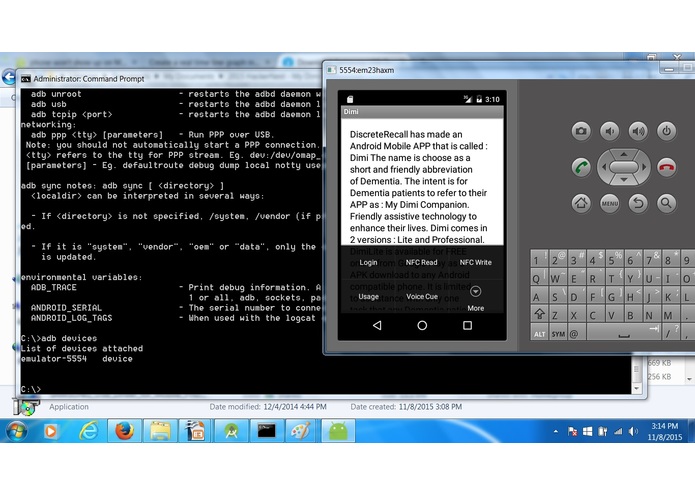The width and height of the screenshot is (695, 494).
Task: Click the emulator search hardware button
Action: tap(666, 203)
